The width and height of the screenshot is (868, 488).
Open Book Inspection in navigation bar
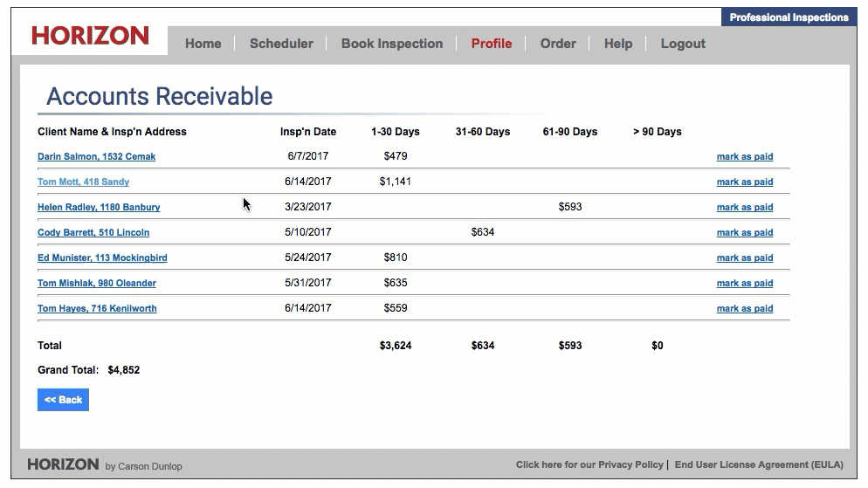point(391,44)
